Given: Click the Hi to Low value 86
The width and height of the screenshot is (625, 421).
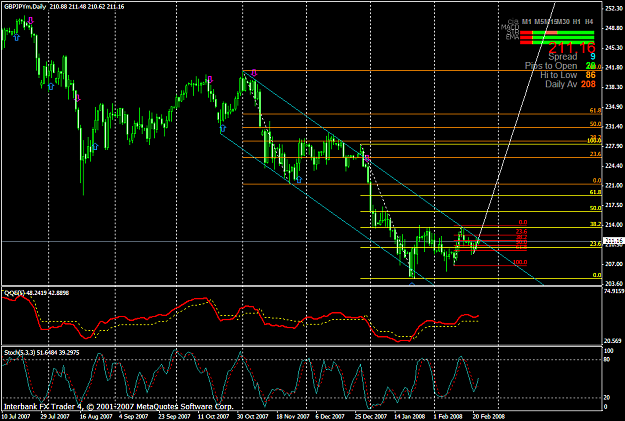Looking at the screenshot, I should pyautogui.click(x=590, y=75).
